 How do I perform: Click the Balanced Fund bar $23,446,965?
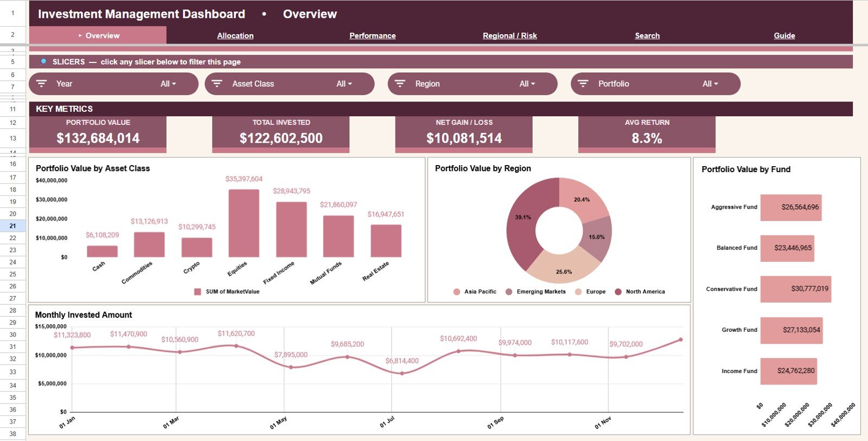787,248
